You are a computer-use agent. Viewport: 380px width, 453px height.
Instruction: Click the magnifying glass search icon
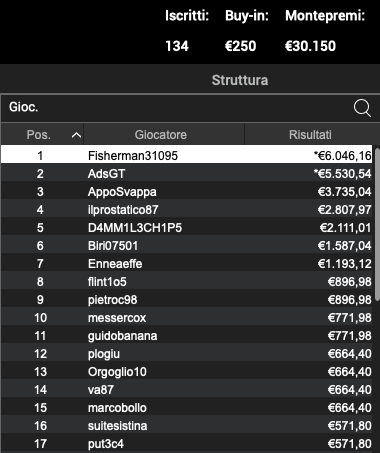pyautogui.click(x=362, y=108)
